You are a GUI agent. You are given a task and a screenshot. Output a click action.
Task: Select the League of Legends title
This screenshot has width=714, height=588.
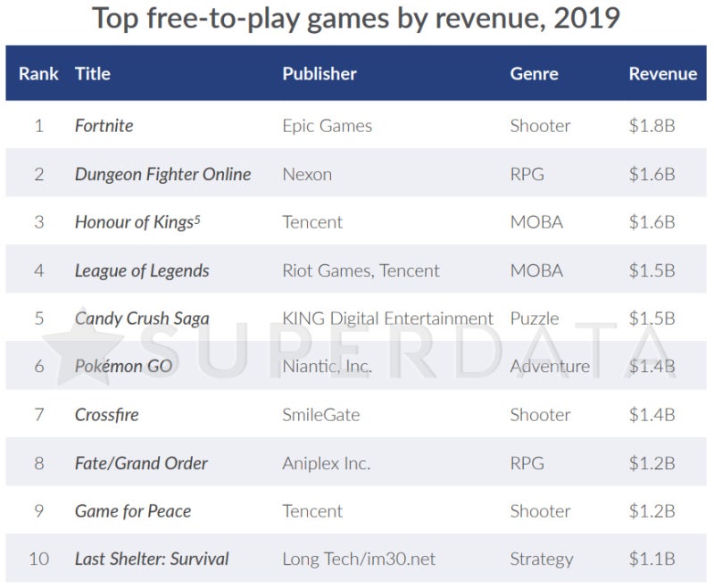[x=142, y=270]
